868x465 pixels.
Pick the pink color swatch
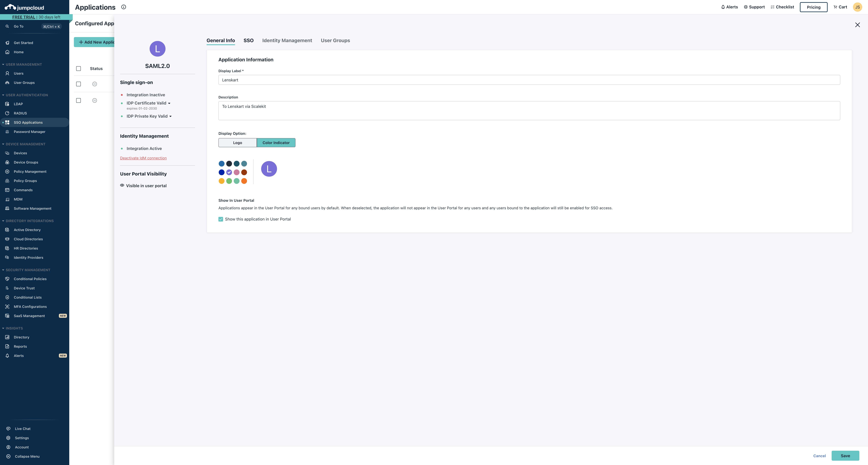click(x=236, y=172)
